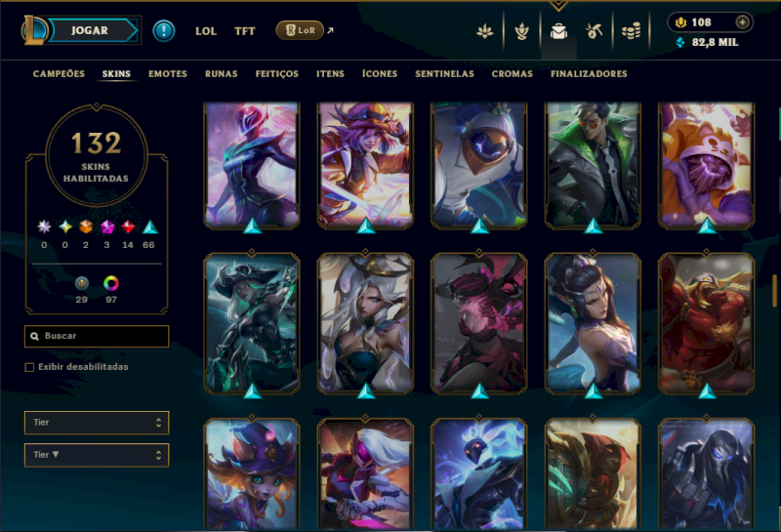Click the lotus-shaped icon in top bar
The image size is (781, 532).
[x=484, y=31]
